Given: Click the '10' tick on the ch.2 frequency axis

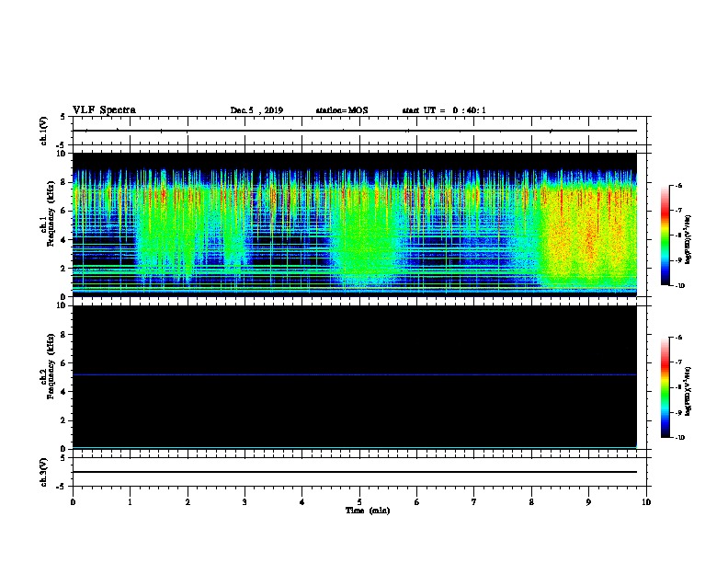Looking at the screenshot, I should [x=62, y=305].
